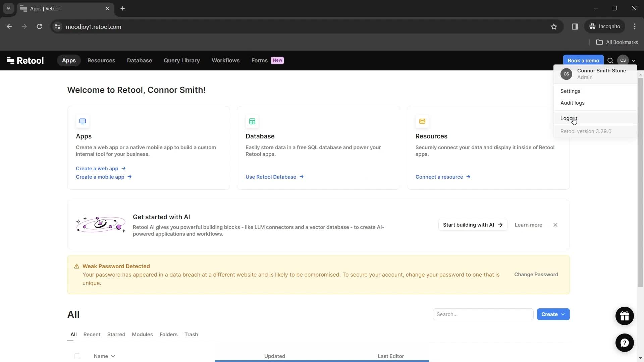Click the Retool logo icon
This screenshot has width=644, height=362.
click(10, 60)
